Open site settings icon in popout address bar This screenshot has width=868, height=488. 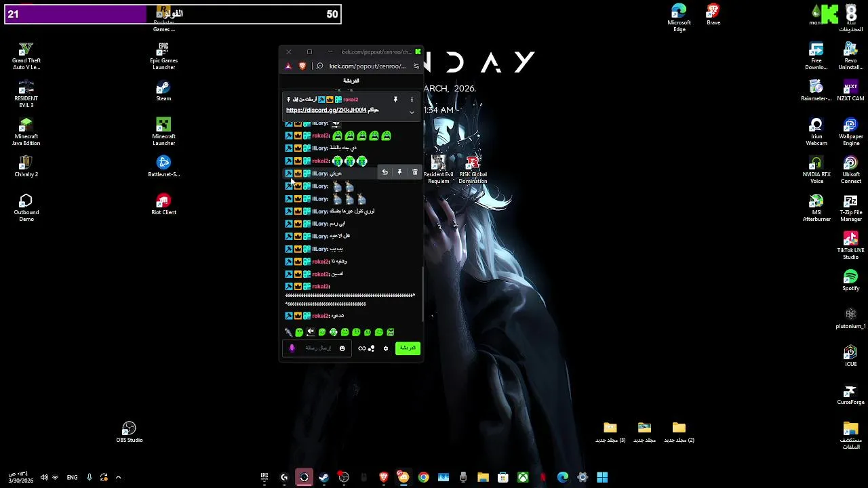tap(416, 66)
